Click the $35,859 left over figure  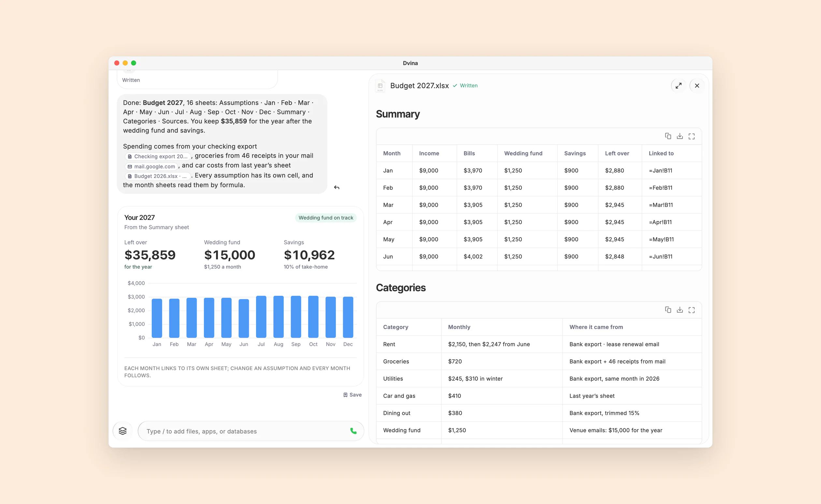pyautogui.click(x=150, y=255)
